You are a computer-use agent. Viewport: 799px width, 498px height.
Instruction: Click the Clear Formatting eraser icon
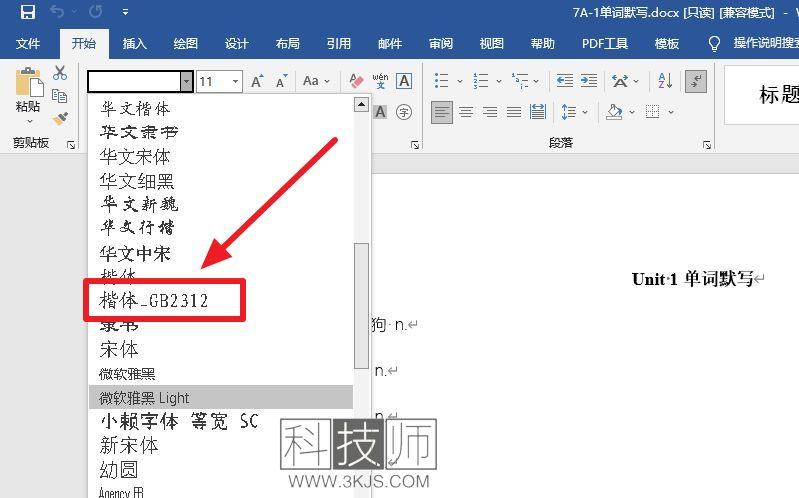click(x=356, y=81)
